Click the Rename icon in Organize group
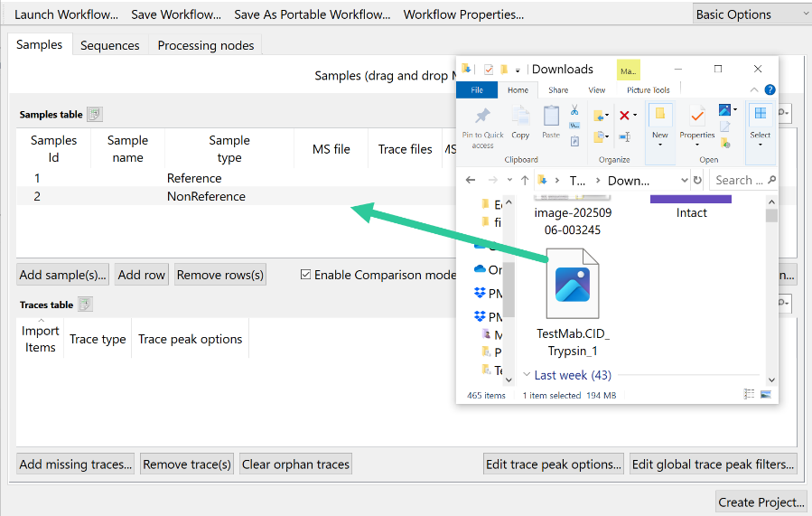This screenshot has height=516, width=812. coord(624,136)
